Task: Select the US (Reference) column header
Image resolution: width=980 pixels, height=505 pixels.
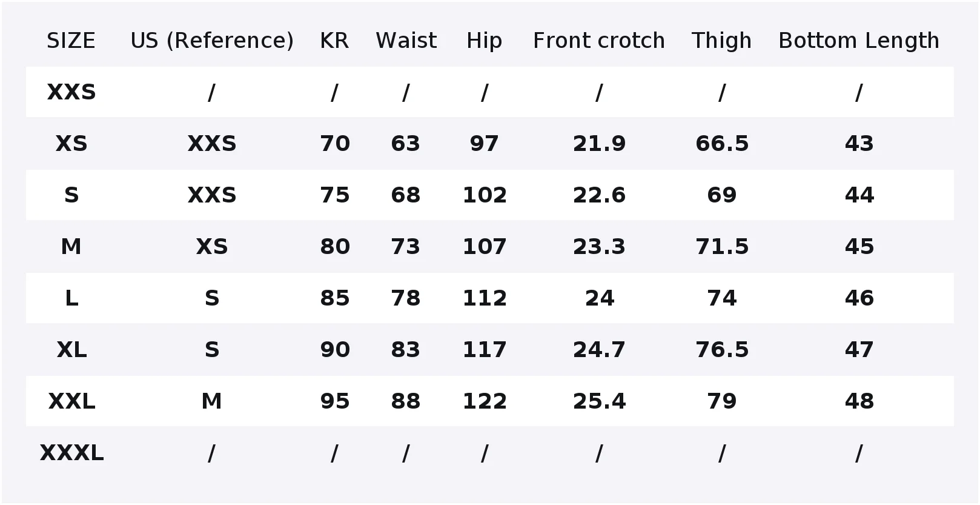Action: (212, 41)
